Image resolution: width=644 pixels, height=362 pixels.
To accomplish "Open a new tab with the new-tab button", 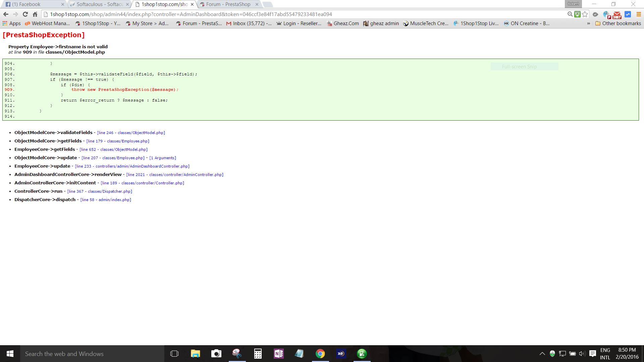I will (x=267, y=4).
